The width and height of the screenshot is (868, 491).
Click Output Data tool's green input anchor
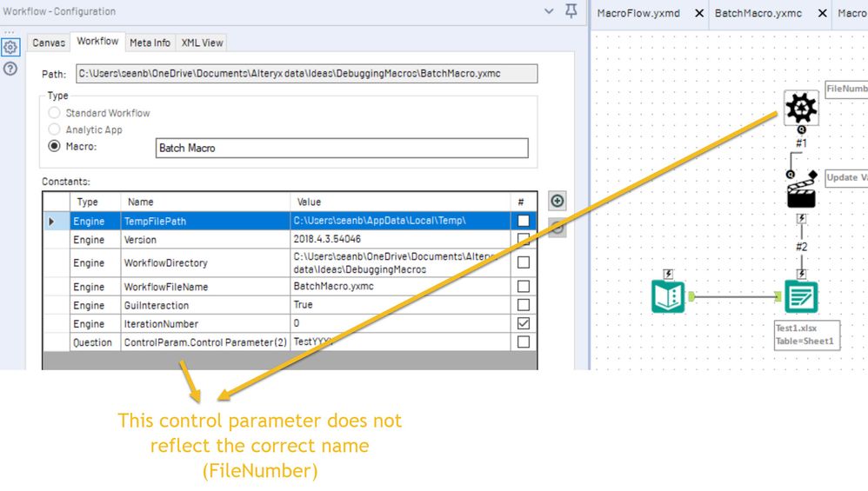point(778,297)
